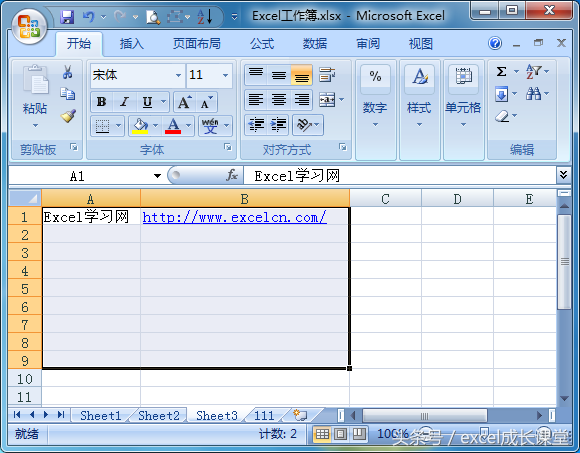
Task: Click the insert function fx button
Action: (232, 175)
